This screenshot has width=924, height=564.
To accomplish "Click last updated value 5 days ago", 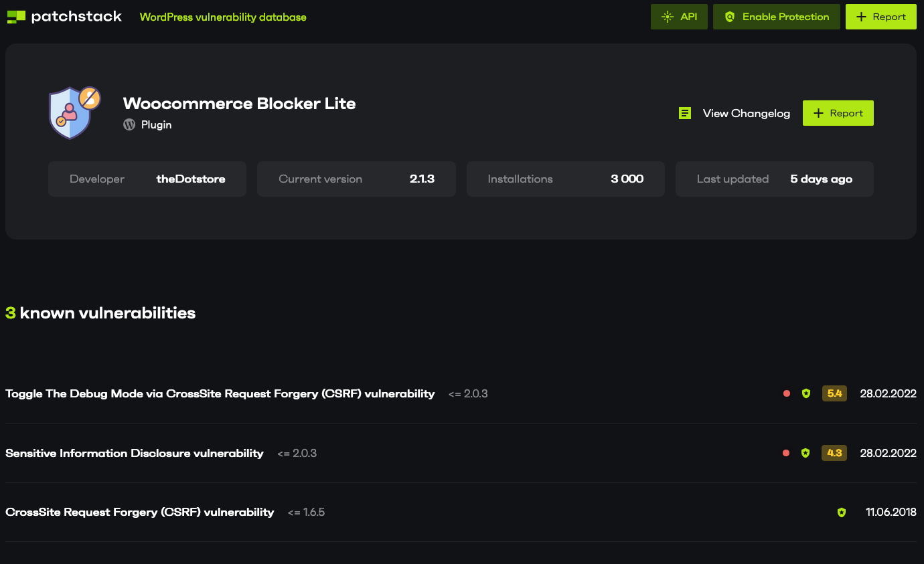I will pos(821,179).
